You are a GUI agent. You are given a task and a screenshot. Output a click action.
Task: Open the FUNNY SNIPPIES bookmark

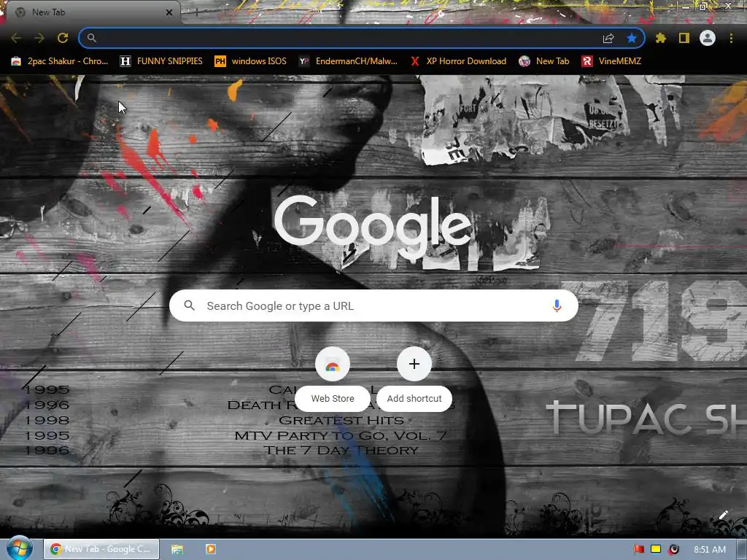tap(161, 61)
